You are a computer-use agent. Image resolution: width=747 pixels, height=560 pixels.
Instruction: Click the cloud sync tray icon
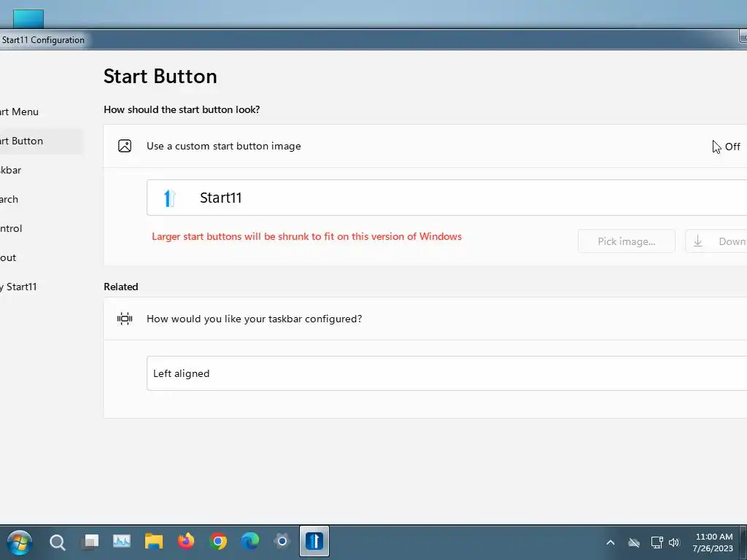click(x=634, y=542)
